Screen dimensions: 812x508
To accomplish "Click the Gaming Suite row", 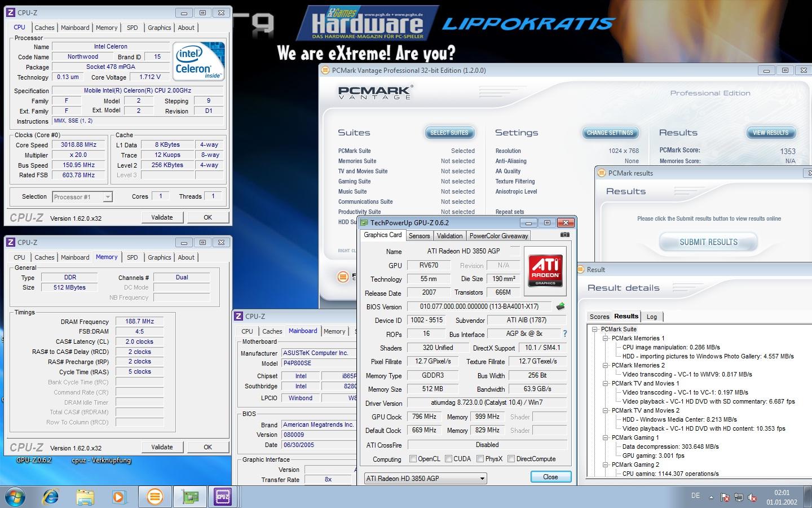I will [x=406, y=181].
